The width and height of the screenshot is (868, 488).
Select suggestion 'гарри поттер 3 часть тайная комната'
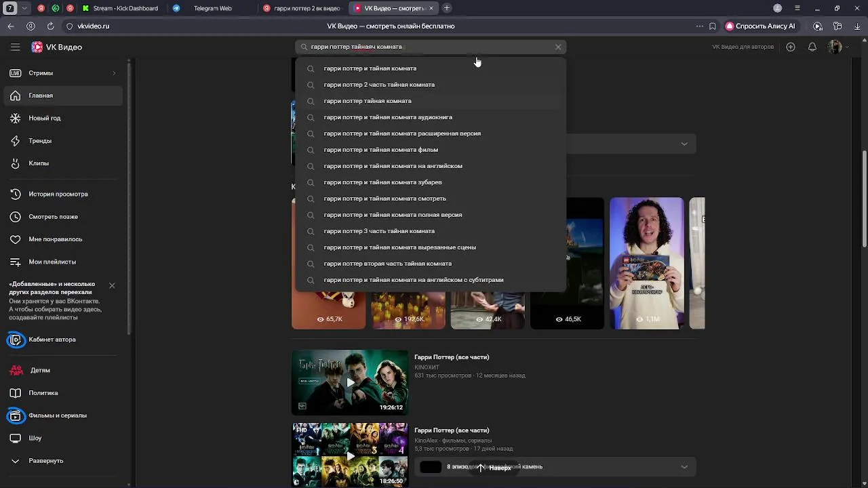click(x=430, y=231)
